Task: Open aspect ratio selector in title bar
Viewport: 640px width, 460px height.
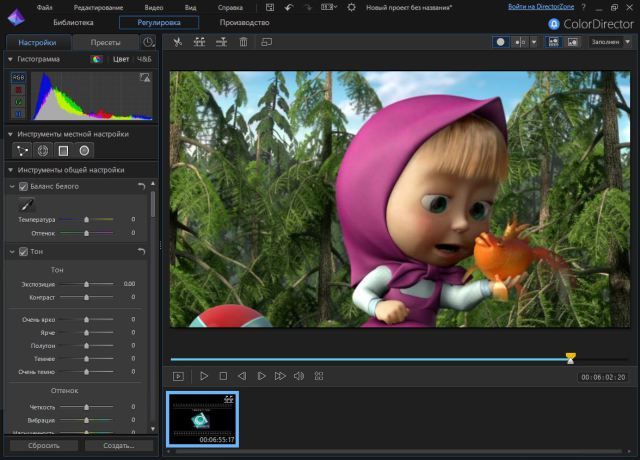Action: (x=329, y=7)
